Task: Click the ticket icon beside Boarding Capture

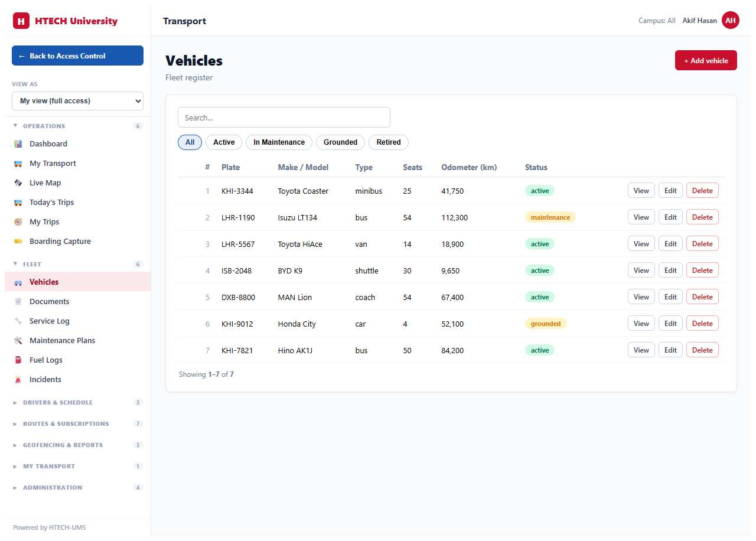Action: (18, 242)
